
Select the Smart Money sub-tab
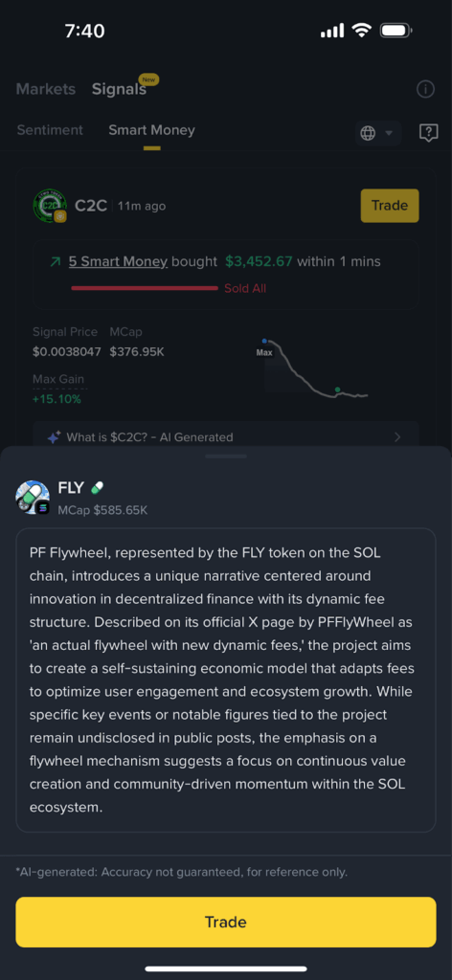[x=152, y=130]
